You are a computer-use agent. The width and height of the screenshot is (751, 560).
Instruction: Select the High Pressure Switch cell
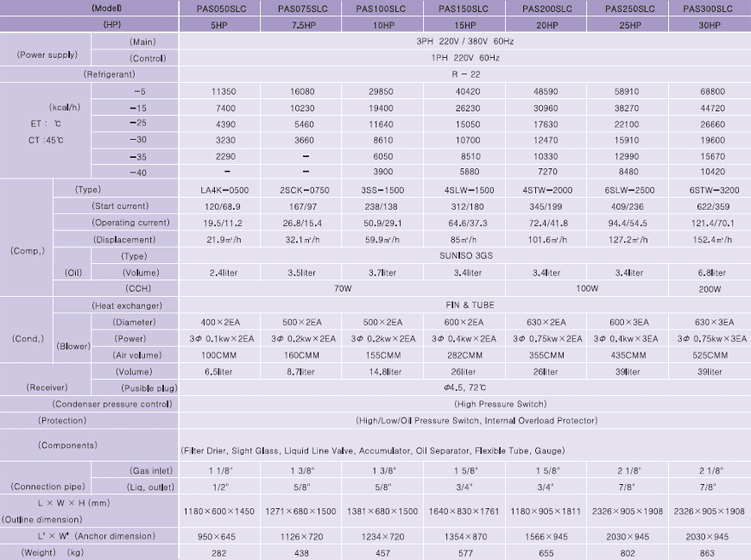pyautogui.click(x=464, y=404)
